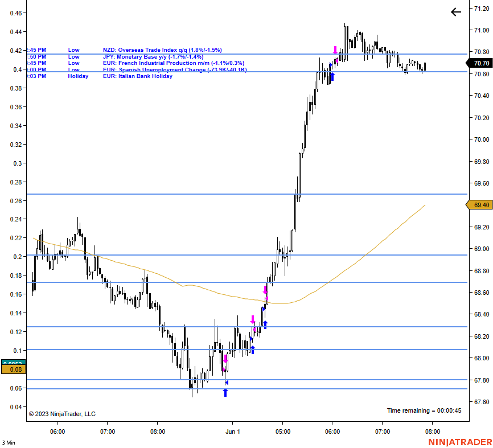Select the EUR Spanish Unemployment Change news row

pyautogui.click(x=137, y=69)
